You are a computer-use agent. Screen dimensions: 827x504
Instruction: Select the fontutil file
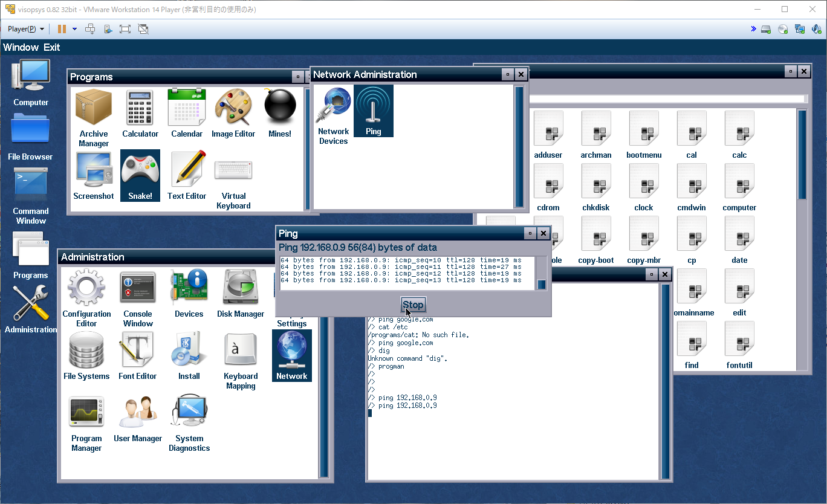(739, 345)
